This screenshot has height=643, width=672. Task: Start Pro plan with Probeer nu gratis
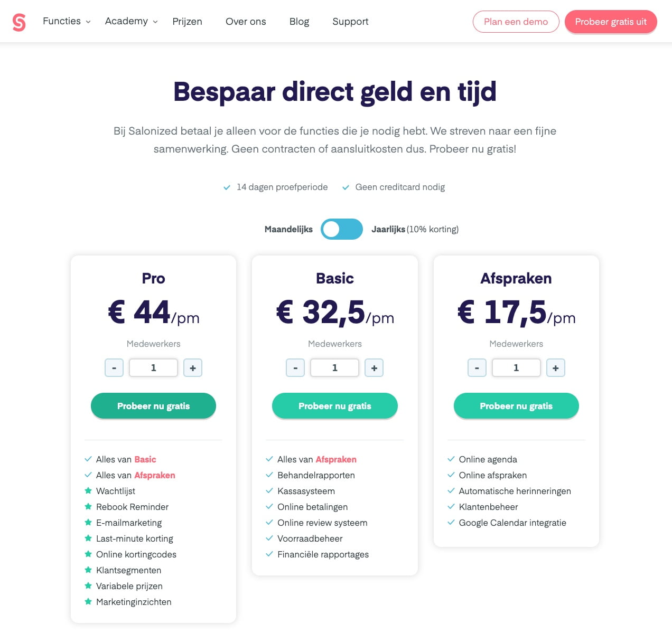[153, 406]
